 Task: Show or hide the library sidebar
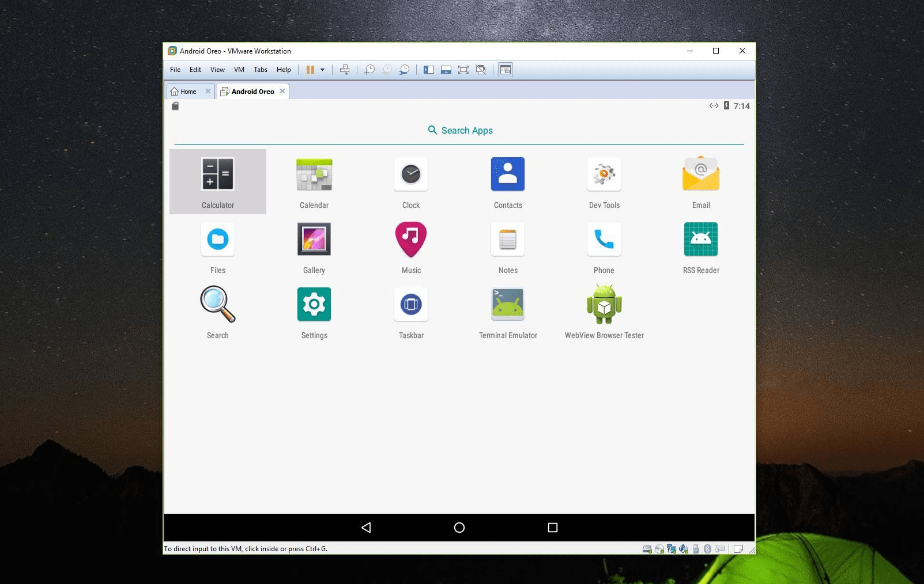coord(429,70)
